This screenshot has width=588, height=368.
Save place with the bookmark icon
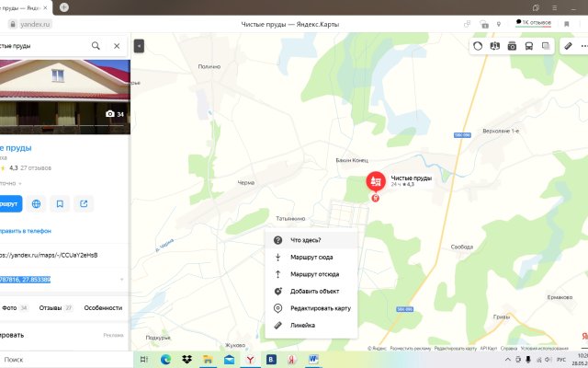[60, 203]
